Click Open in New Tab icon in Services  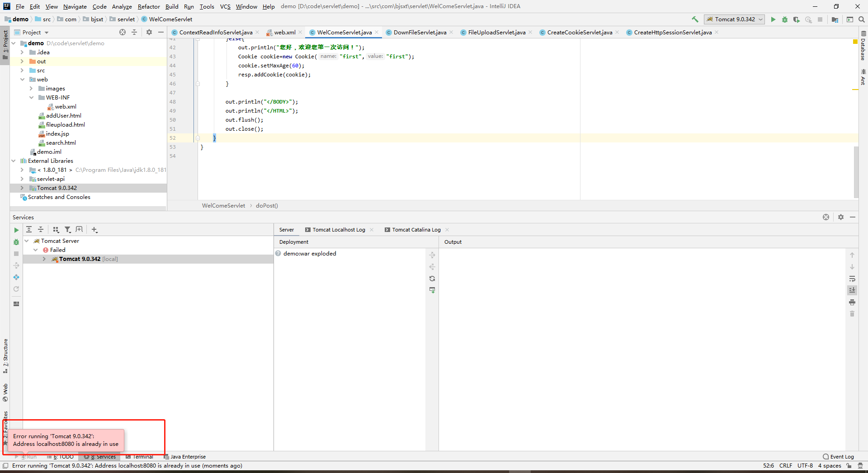[80, 230]
